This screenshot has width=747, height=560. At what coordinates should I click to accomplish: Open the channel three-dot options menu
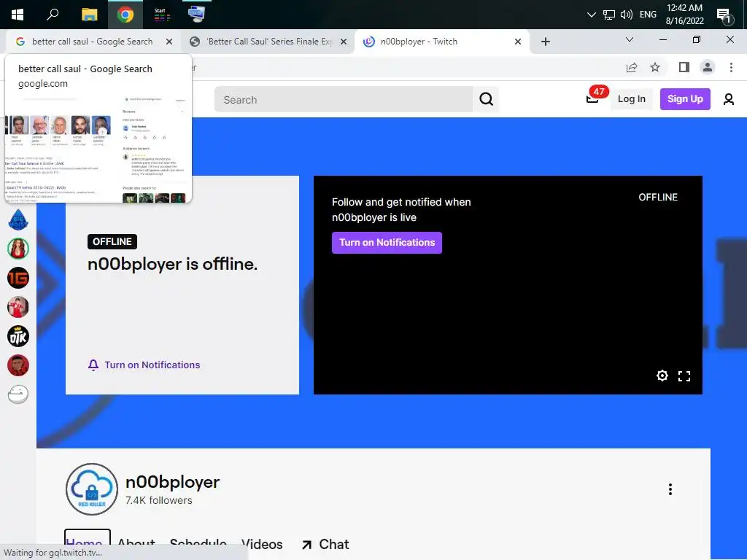[670, 489]
